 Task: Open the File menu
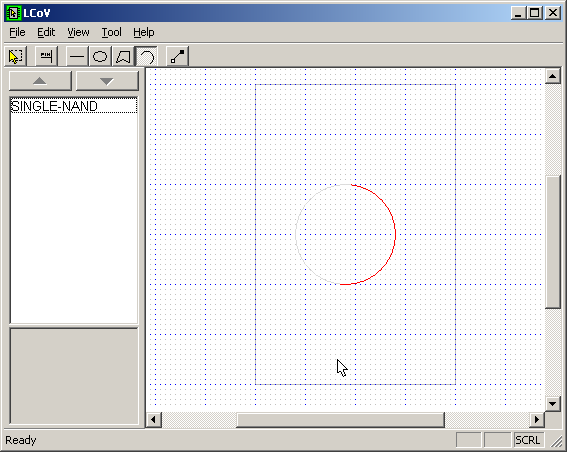point(17,33)
